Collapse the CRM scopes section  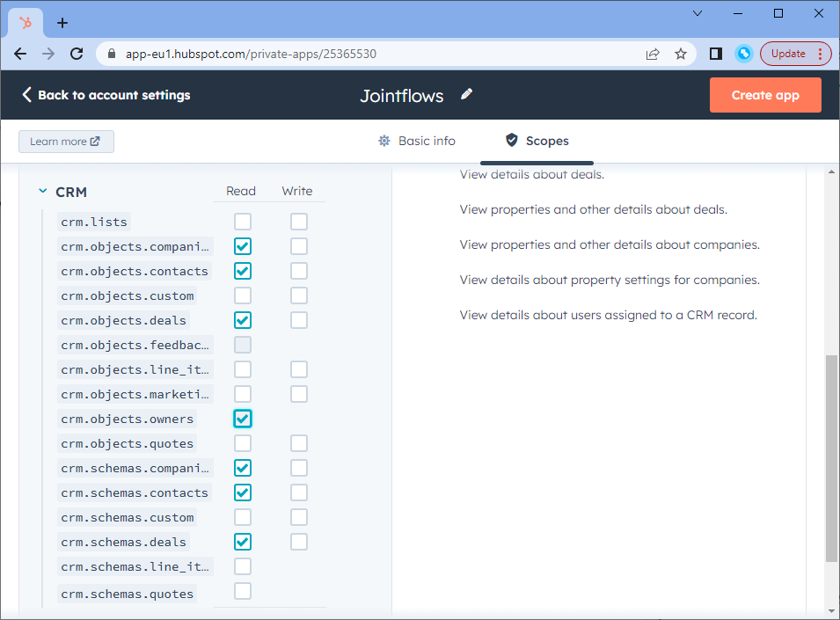pos(42,192)
